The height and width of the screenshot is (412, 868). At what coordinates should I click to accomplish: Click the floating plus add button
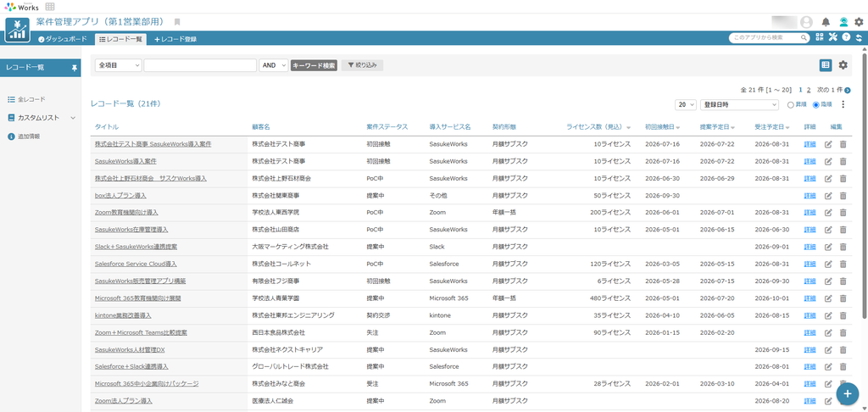tap(847, 393)
